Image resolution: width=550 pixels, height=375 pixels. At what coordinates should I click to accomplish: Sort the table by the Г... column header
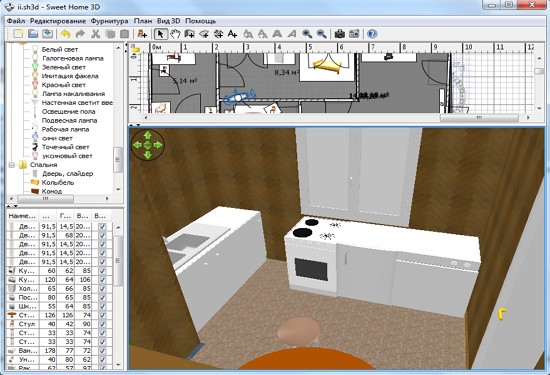[x=65, y=216]
